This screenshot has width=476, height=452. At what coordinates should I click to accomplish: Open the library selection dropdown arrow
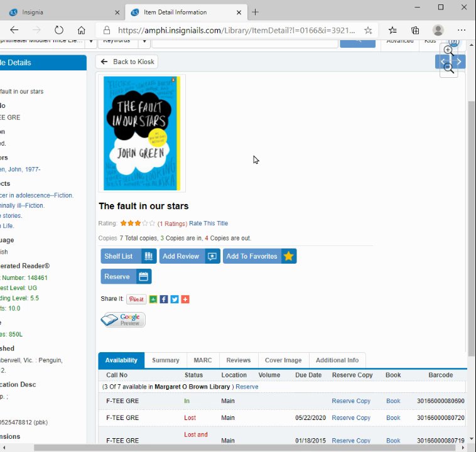point(91,41)
